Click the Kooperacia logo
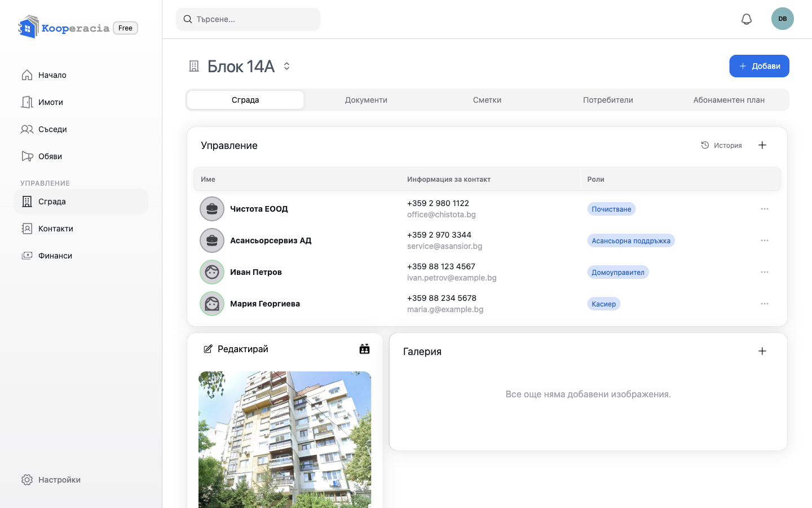 click(64, 27)
